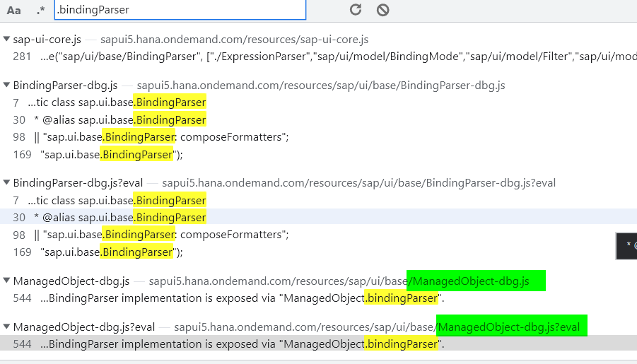Collapse the BindingParser-dbg.js result group

click(6, 85)
